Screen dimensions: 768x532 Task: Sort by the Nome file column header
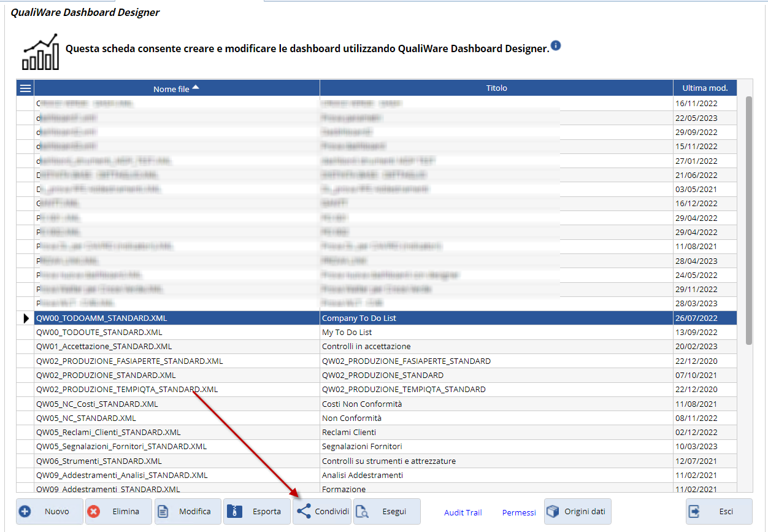(x=176, y=88)
